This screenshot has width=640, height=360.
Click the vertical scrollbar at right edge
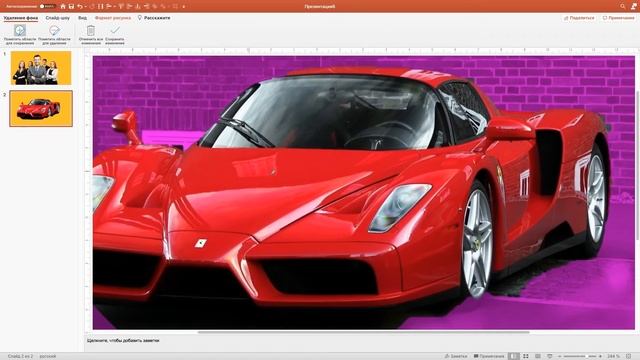[638, 165]
